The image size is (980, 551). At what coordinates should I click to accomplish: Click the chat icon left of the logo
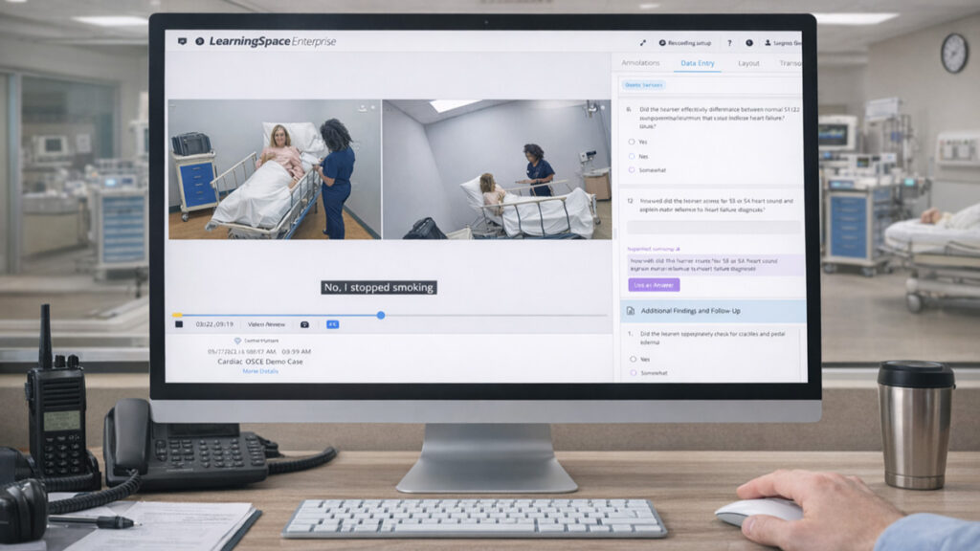[x=183, y=42]
